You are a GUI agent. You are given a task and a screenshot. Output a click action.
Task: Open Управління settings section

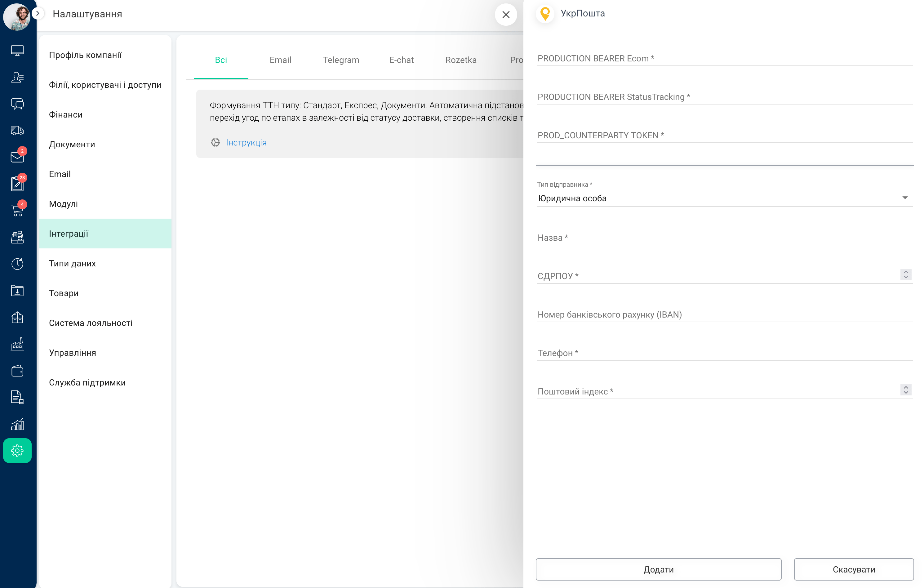pos(105,353)
